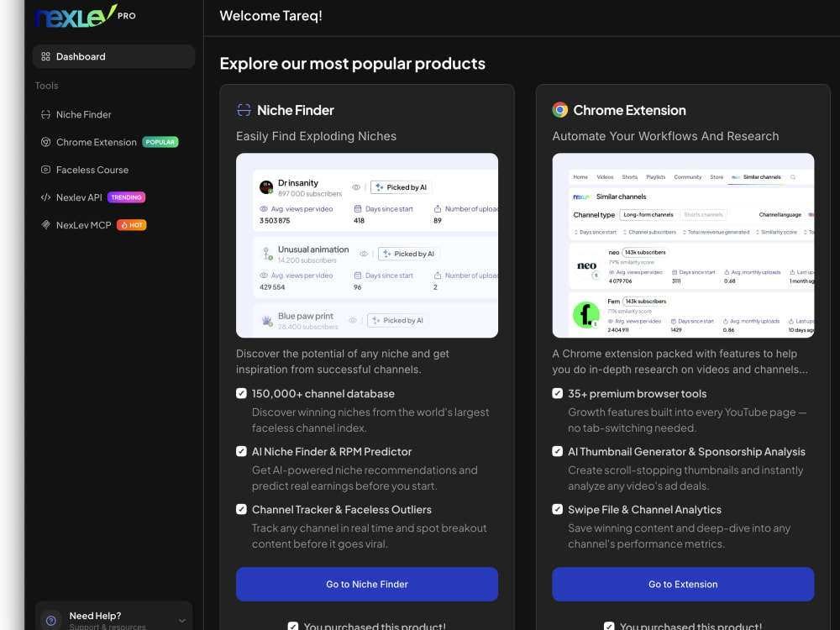Image resolution: width=840 pixels, height=630 pixels.
Task: Click the search icon in extension preview
Action: [793, 177]
